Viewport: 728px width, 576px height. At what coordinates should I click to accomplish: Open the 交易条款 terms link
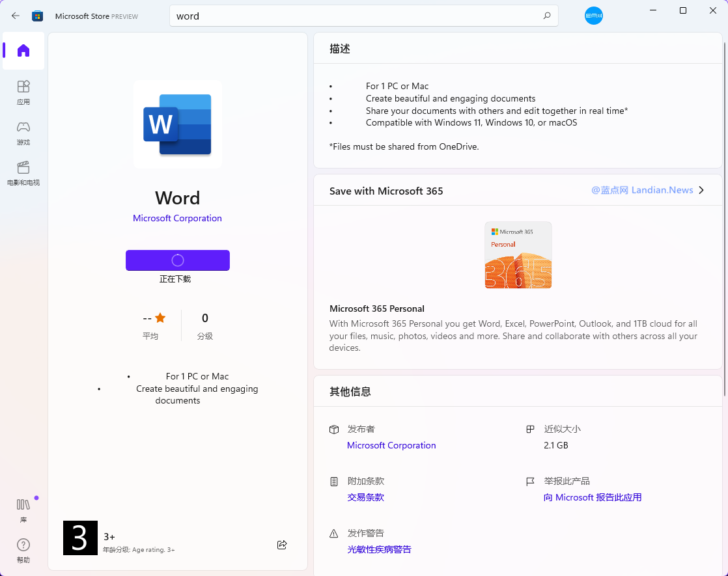pos(365,497)
